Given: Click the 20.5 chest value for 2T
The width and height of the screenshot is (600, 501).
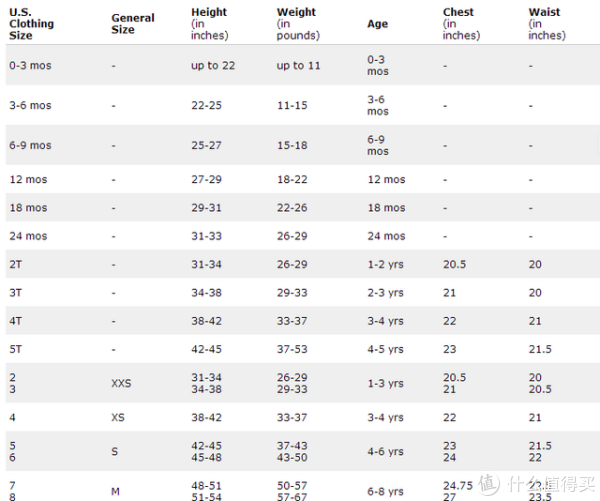Looking at the screenshot, I should coord(455,264).
